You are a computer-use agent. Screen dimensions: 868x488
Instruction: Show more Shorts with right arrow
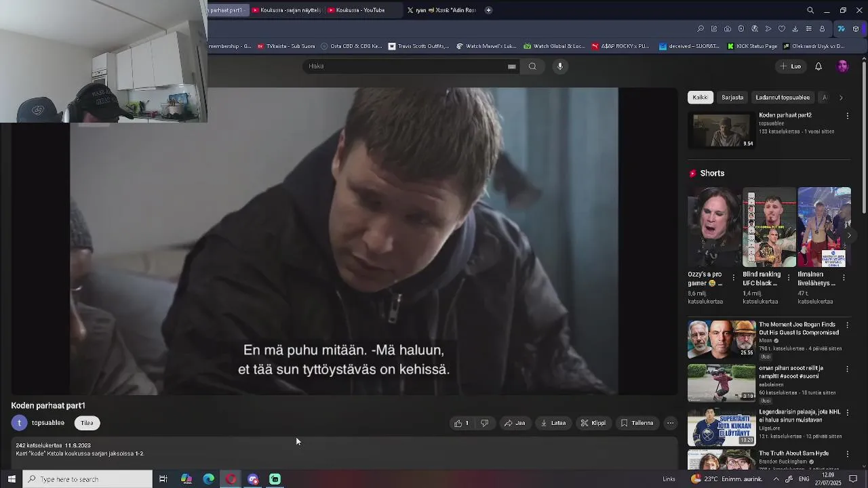click(849, 236)
